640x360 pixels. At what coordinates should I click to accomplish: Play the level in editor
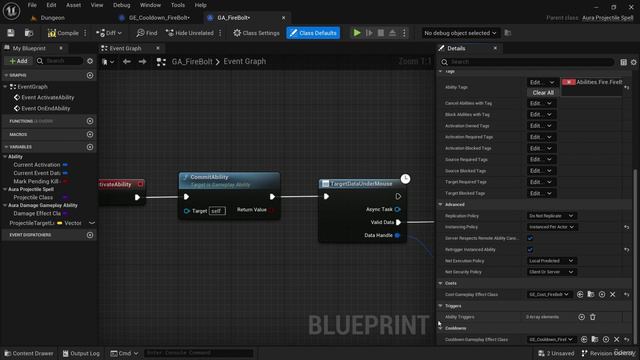coord(357,33)
